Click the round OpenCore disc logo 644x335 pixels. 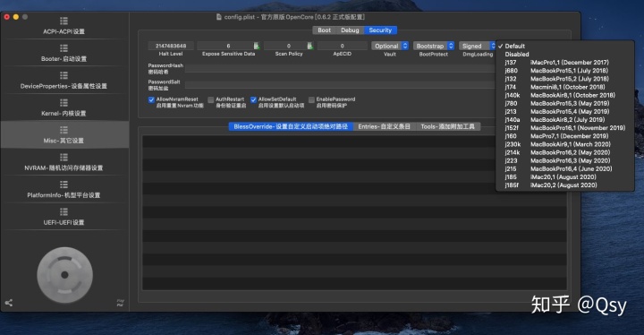(65, 275)
